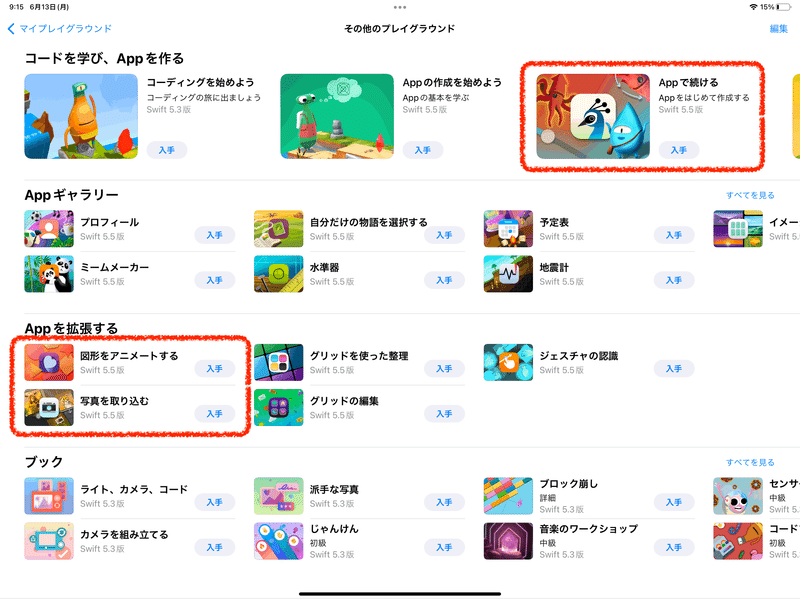Select the ミームメーカー panda icon
The width and height of the screenshot is (800, 600).
point(49,274)
